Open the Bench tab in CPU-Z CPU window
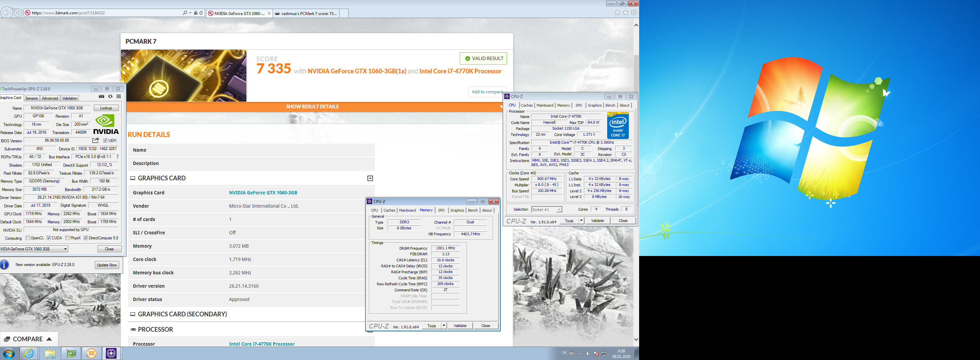 click(610, 106)
